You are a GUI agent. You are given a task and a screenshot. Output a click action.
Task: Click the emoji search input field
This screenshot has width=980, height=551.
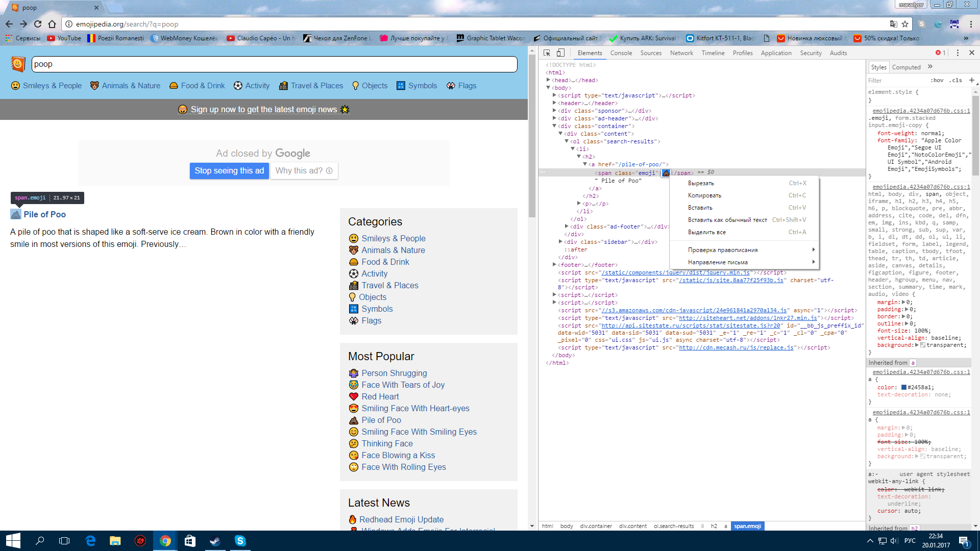[274, 64]
